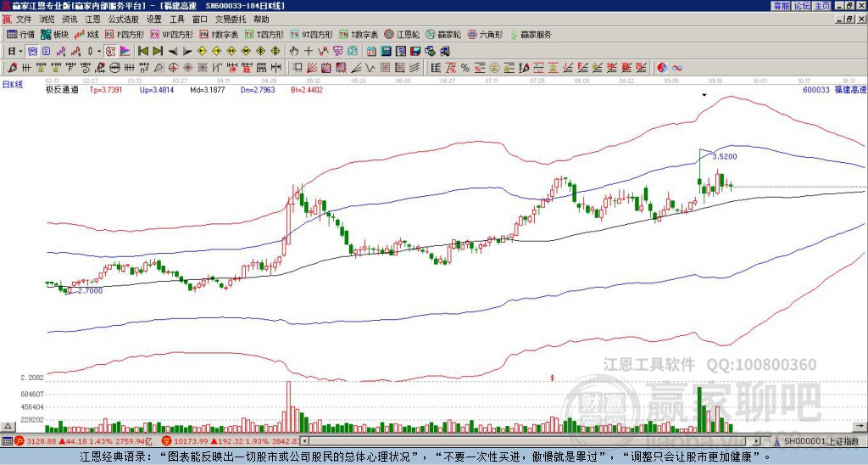The width and height of the screenshot is (868, 465).
Task: Expand the candlestick style dropdown arrow
Action: (x=99, y=52)
